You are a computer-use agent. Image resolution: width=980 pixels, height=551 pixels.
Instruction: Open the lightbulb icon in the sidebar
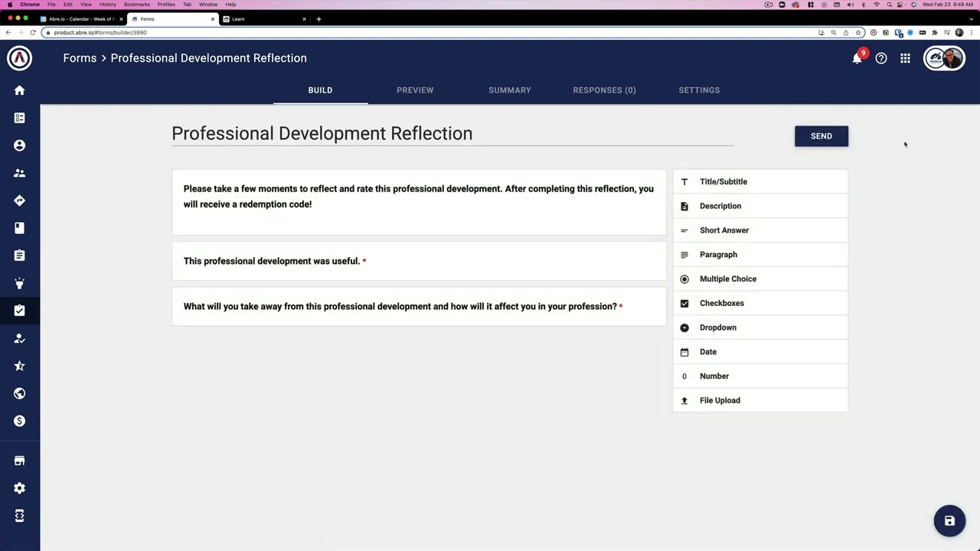pyautogui.click(x=20, y=283)
